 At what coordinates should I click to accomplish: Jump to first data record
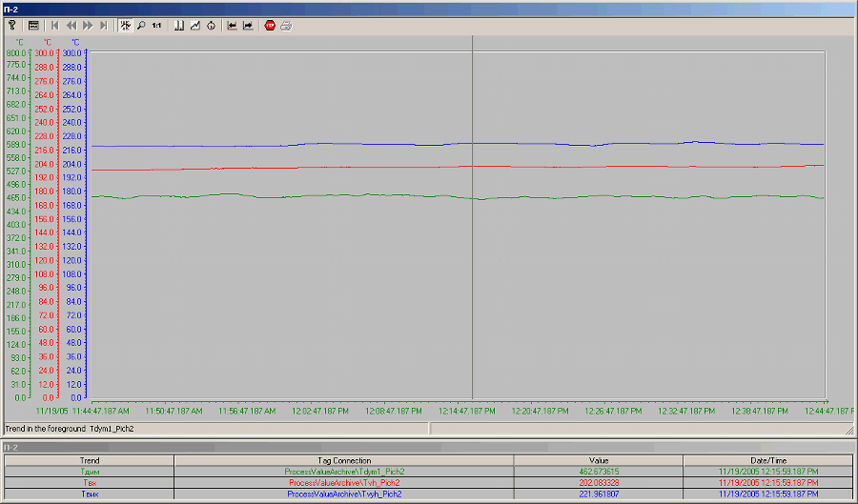pos(54,26)
